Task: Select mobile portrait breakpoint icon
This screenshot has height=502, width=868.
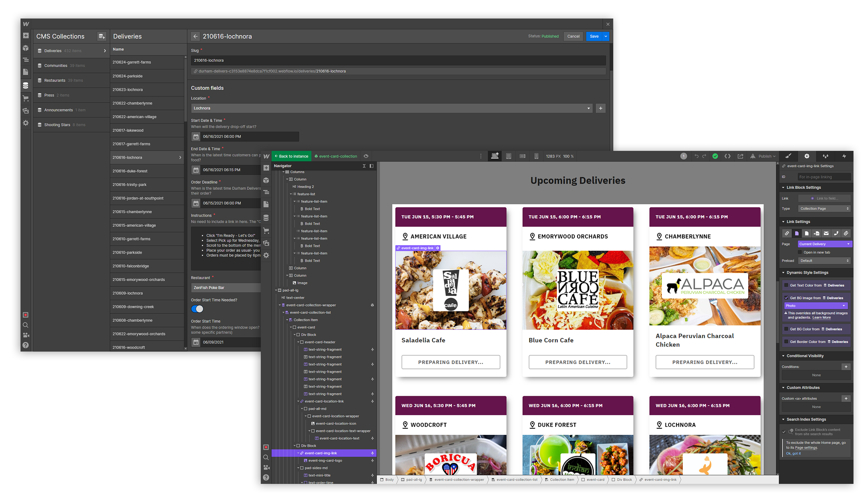Action: (536, 156)
